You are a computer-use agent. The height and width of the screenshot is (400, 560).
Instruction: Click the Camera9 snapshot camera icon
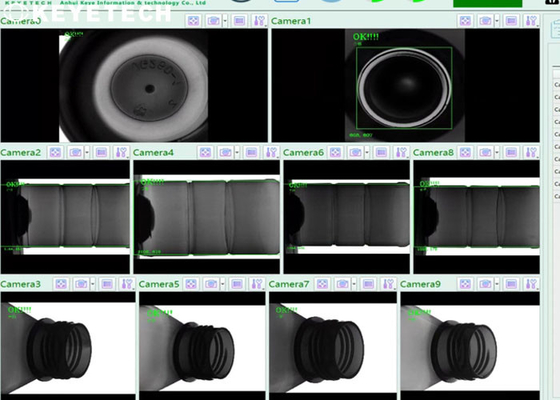[x=485, y=284]
